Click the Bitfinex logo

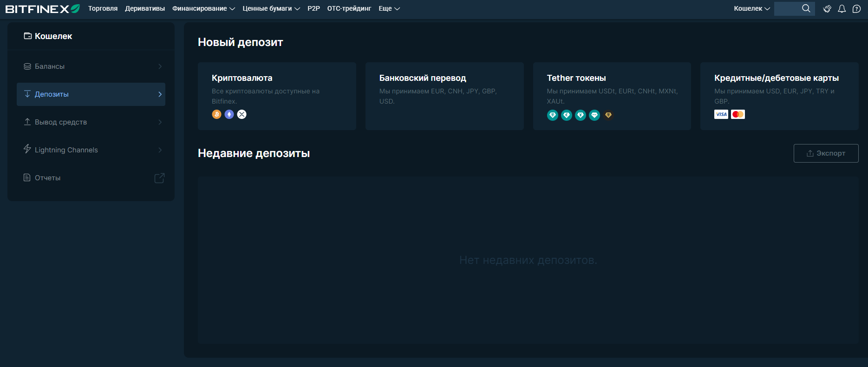[x=43, y=9]
